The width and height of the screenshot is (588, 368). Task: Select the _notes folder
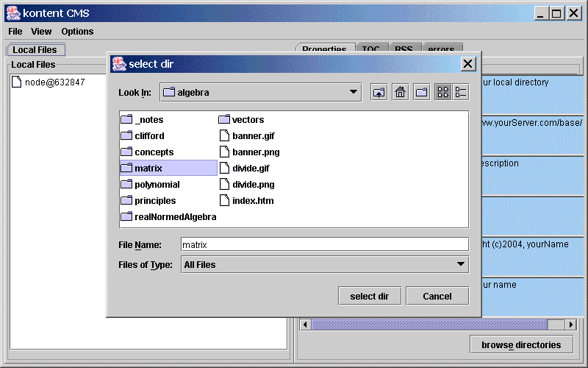[x=143, y=120]
